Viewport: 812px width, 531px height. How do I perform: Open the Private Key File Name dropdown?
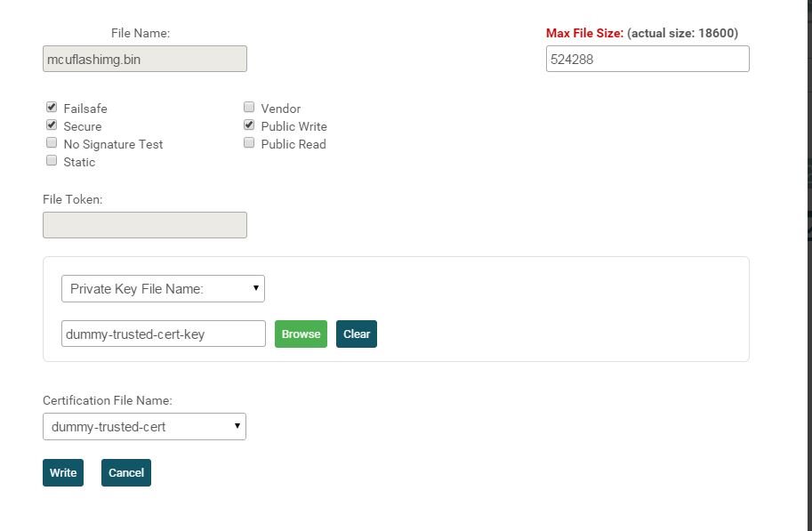[x=163, y=288]
